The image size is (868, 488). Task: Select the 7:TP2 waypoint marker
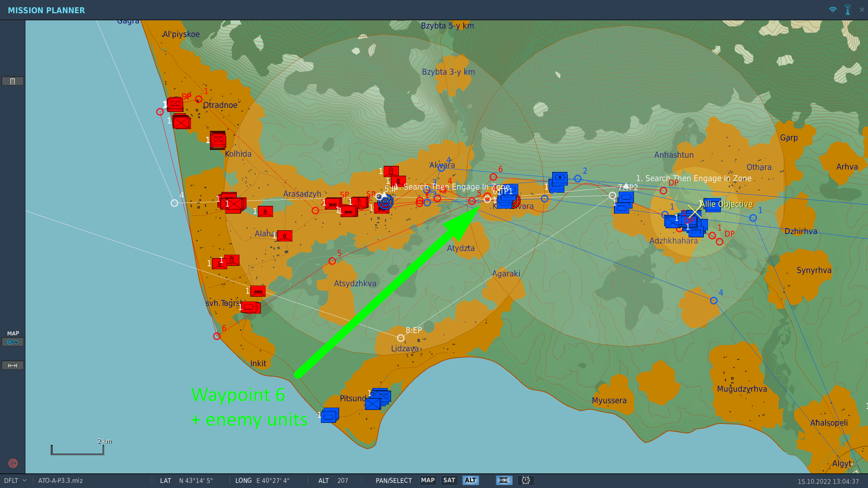coord(612,195)
